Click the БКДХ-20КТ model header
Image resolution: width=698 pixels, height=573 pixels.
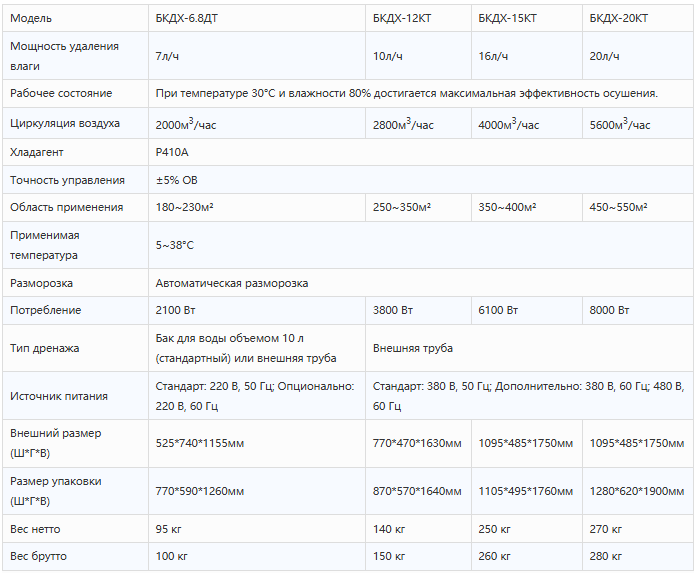(x=637, y=18)
